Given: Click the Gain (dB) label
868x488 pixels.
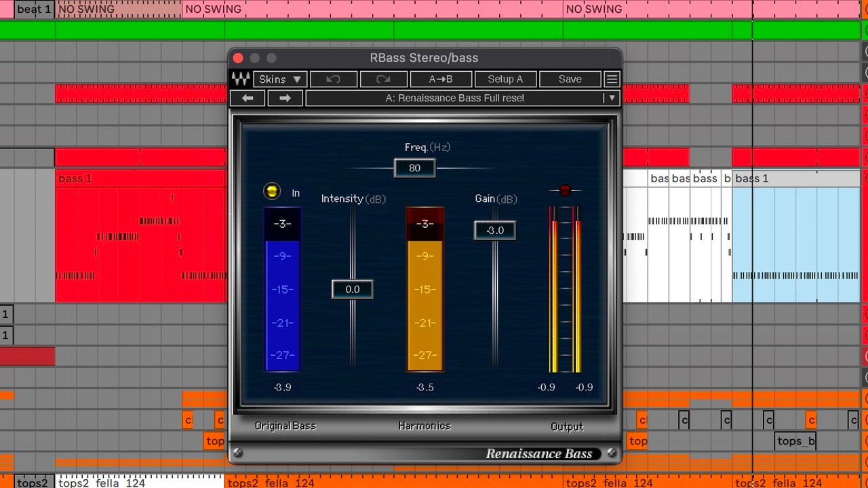Looking at the screenshot, I should click(x=496, y=199).
